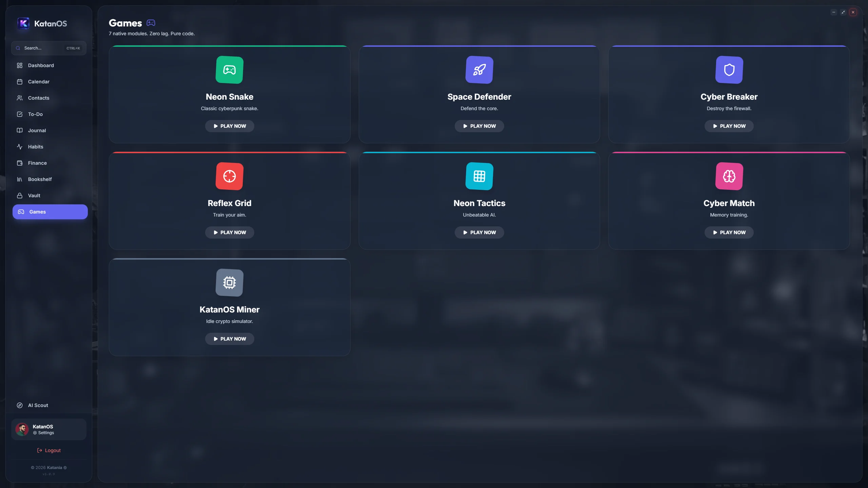This screenshot has height=488, width=868.
Task: Switch to the Dashboard menu item
Action: [x=20, y=65]
